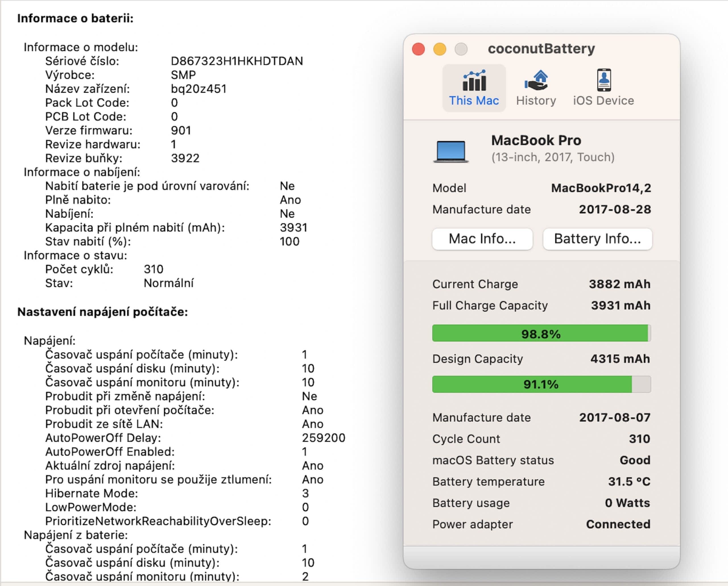Click the battery serial number D867323H1HKHDTDAN

pos(237,61)
